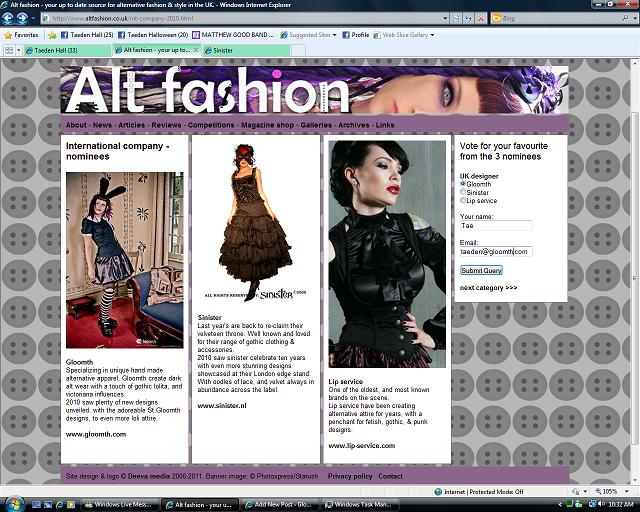The height and width of the screenshot is (512, 640).
Task: Click the page refresh icon in address bar
Action: 469,18
